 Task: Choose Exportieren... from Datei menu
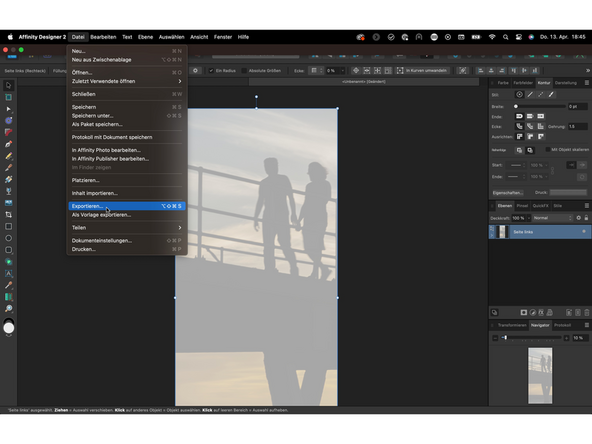[x=127, y=206]
